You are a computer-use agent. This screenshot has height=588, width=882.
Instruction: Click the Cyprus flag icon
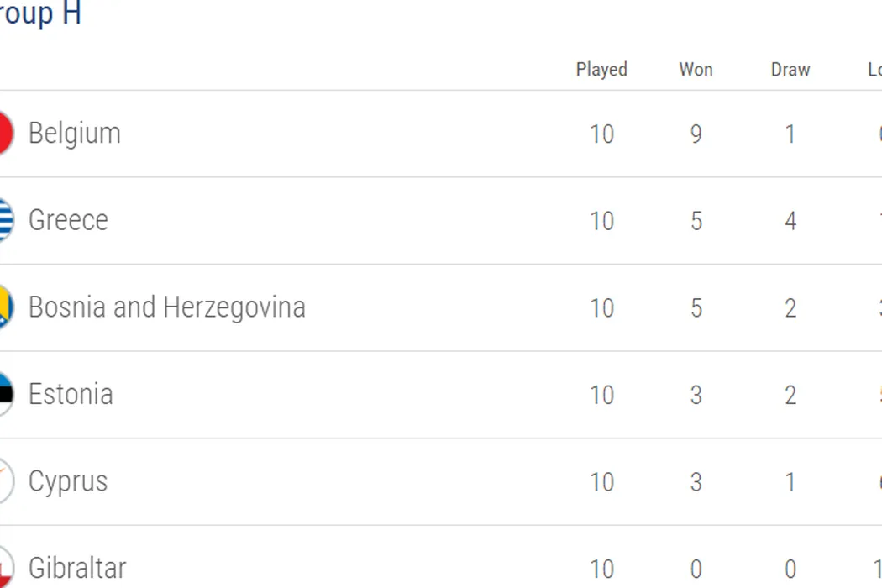click(x=5, y=481)
